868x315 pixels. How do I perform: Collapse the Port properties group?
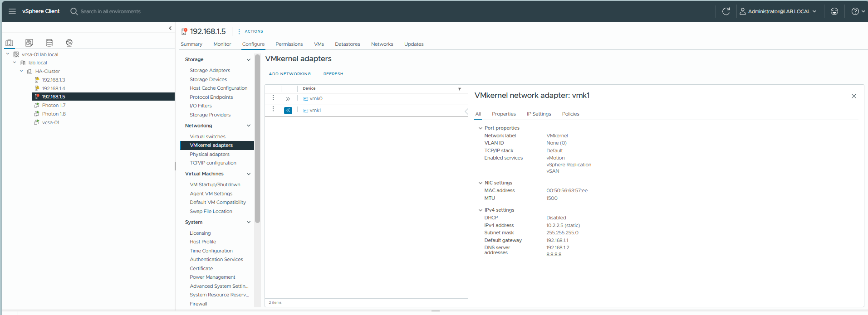tap(481, 128)
